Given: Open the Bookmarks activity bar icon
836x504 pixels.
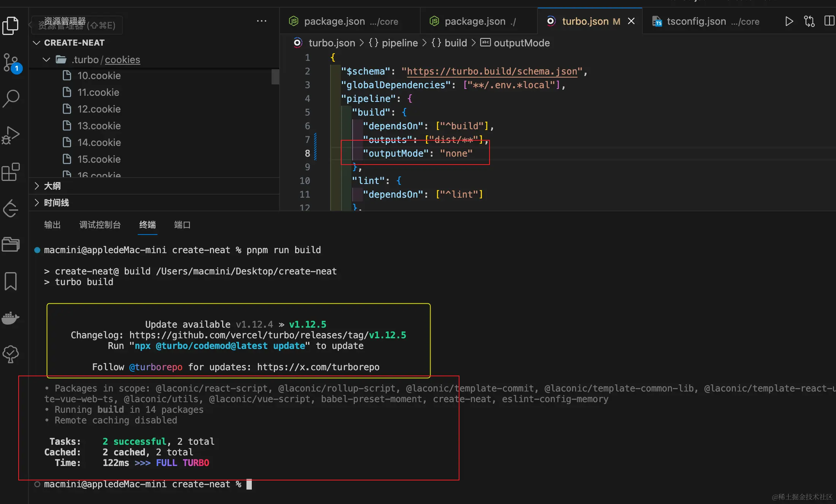Looking at the screenshot, I should pyautogui.click(x=11, y=281).
